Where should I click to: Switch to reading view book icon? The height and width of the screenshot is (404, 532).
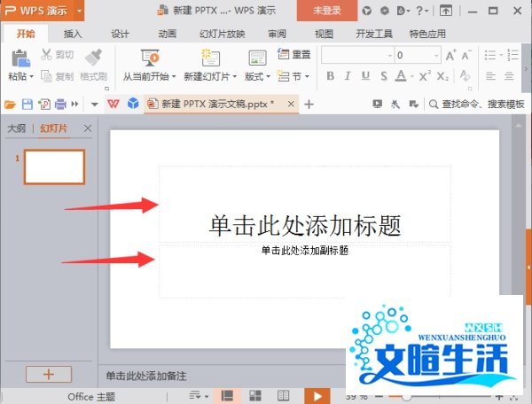tap(284, 395)
